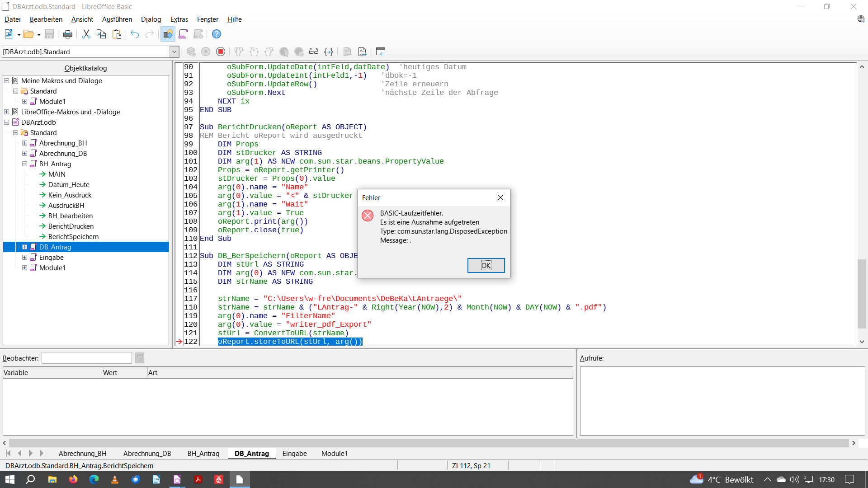Switch to the Abrechnung_BH module tab
The width and height of the screenshot is (868, 488).
pos(83,454)
